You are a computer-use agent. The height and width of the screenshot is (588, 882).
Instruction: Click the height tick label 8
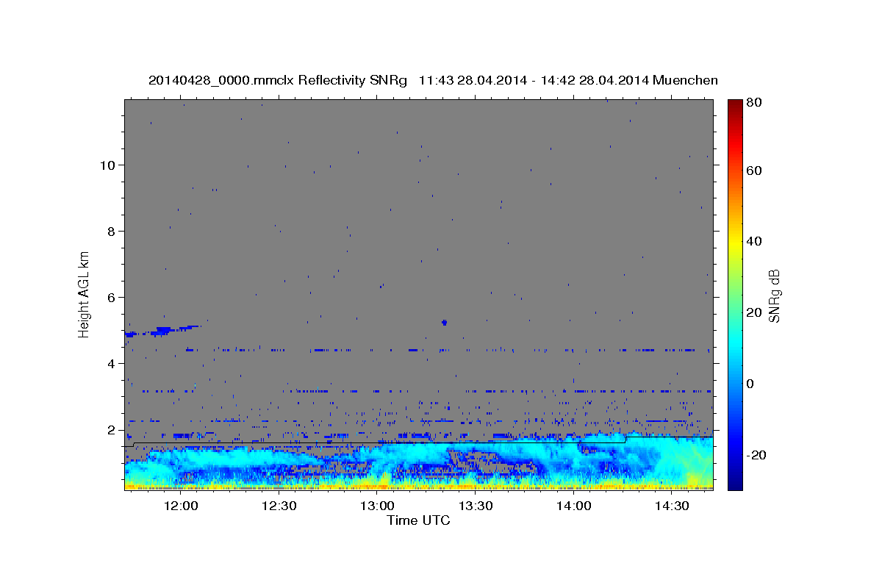[111, 232]
